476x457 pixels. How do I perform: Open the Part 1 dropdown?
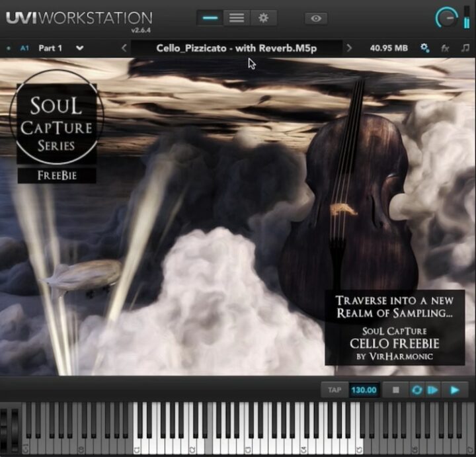79,48
